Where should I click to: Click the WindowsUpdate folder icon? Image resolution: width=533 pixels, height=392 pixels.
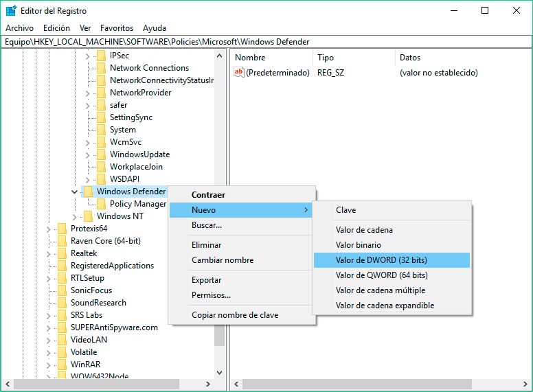click(x=101, y=154)
